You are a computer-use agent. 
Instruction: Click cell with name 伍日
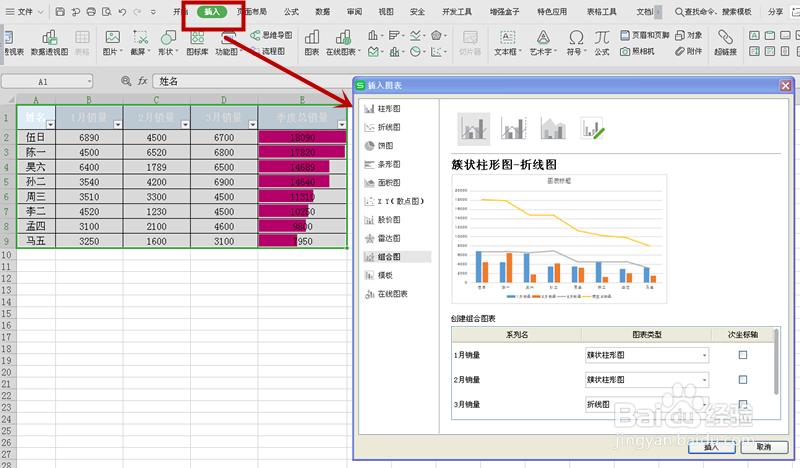pos(36,137)
